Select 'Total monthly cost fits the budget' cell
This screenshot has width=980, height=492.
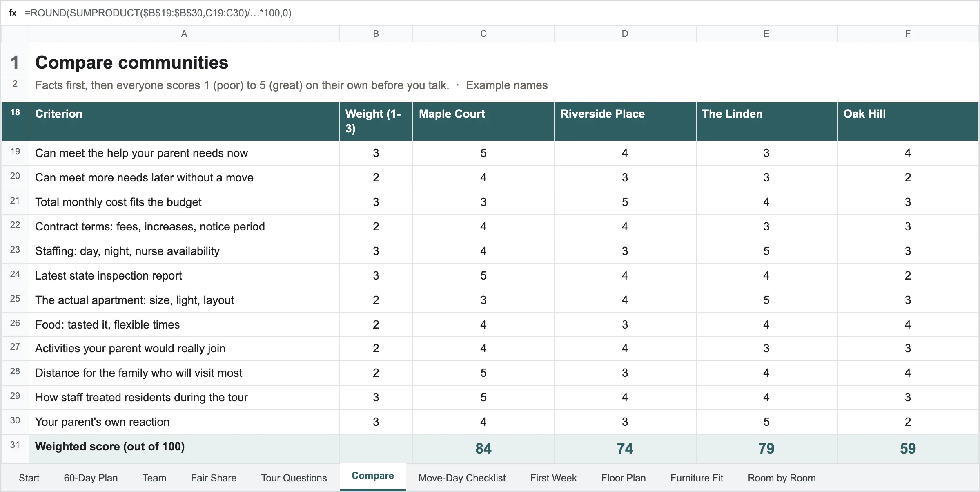pos(184,202)
